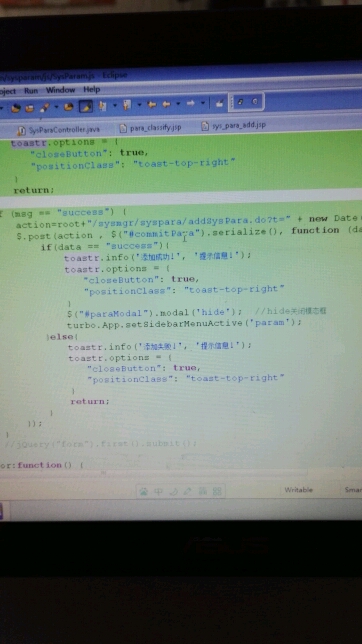
Task: Click the paw icon on the IME bar
Action: coord(143,492)
